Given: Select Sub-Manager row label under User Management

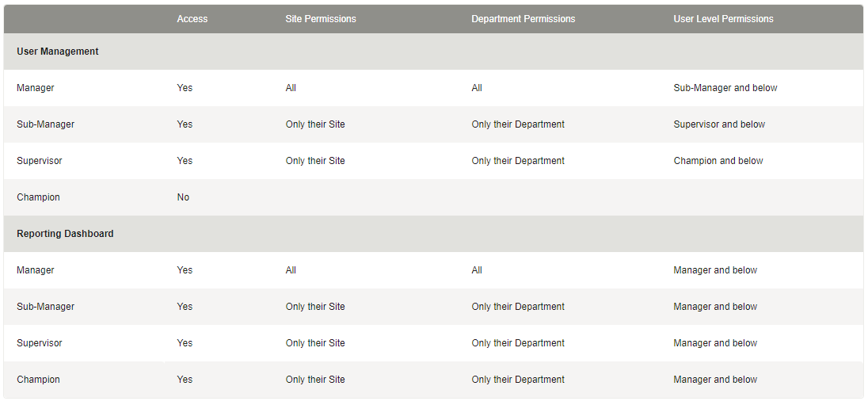Looking at the screenshot, I should pyautogui.click(x=45, y=124).
